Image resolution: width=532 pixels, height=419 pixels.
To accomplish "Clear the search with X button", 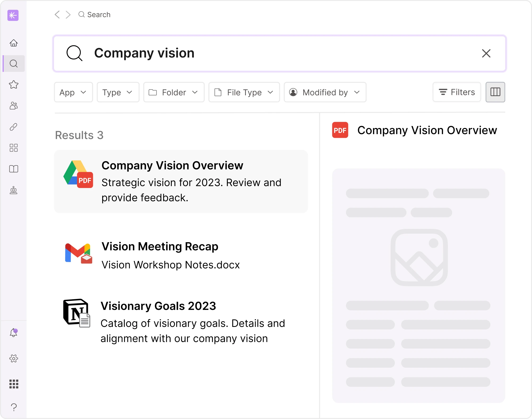I will (x=486, y=53).
